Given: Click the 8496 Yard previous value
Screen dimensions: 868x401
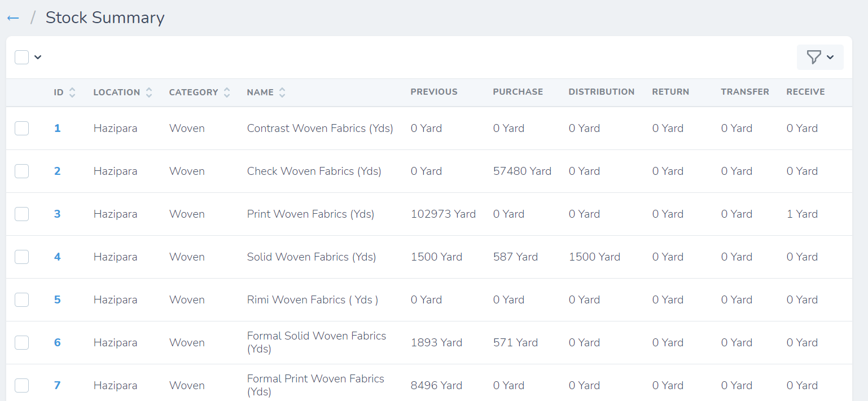Looking at the screenshot, I should (436, 385).
